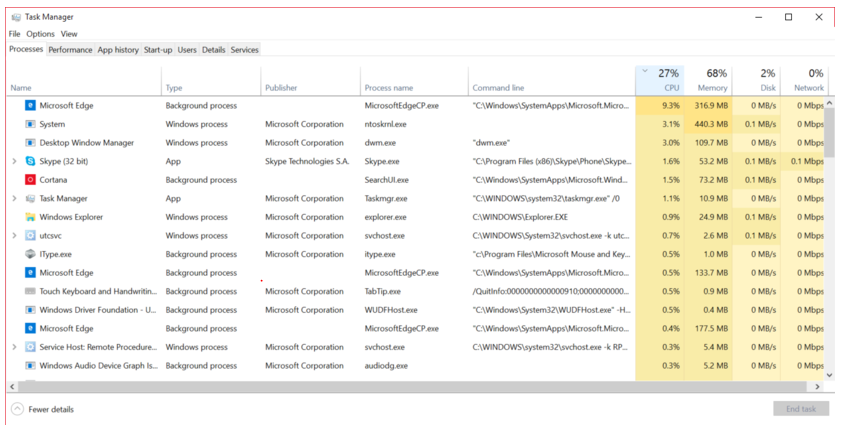
Task: Switch to the Users tab
Action: click(187, 50)
